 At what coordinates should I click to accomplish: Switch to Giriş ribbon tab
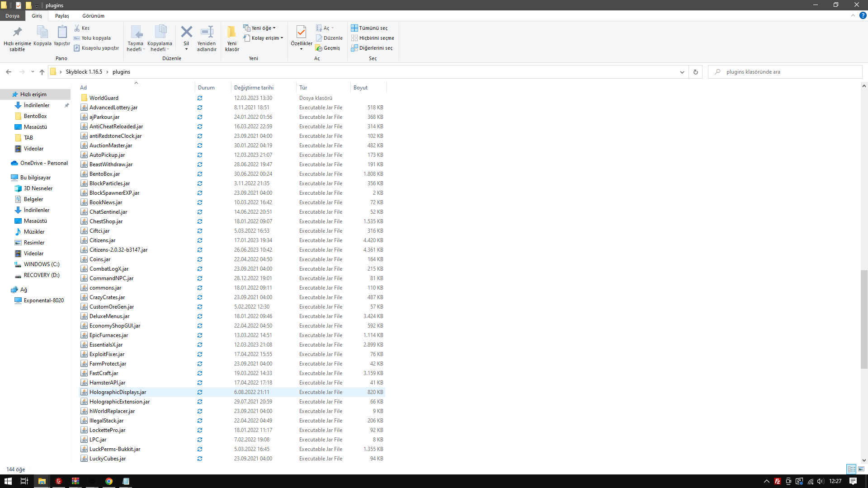pos(37,16)
